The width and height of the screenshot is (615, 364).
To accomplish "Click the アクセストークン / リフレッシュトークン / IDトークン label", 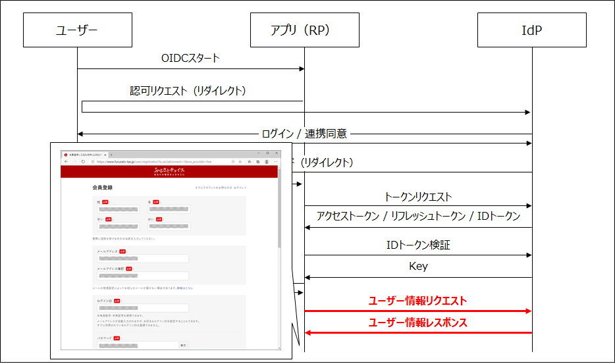I will 418,216.
